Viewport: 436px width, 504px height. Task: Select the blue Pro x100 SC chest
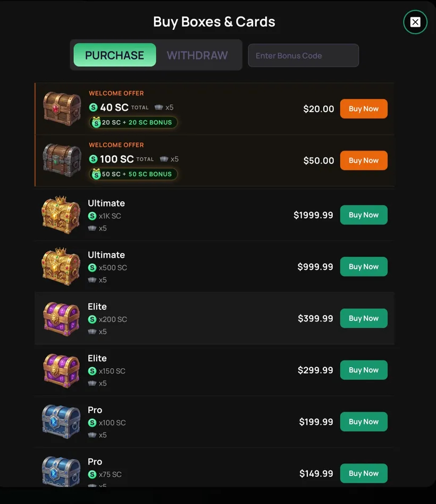coord(61,422)
